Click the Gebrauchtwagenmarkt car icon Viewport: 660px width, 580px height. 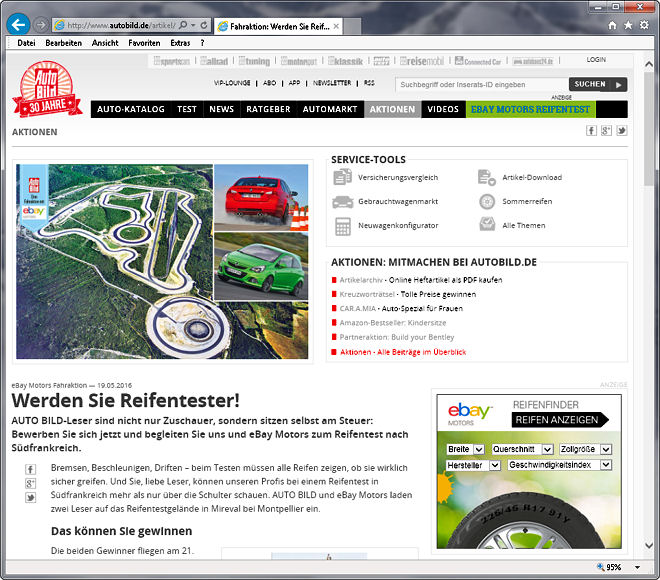pos(343,202)
